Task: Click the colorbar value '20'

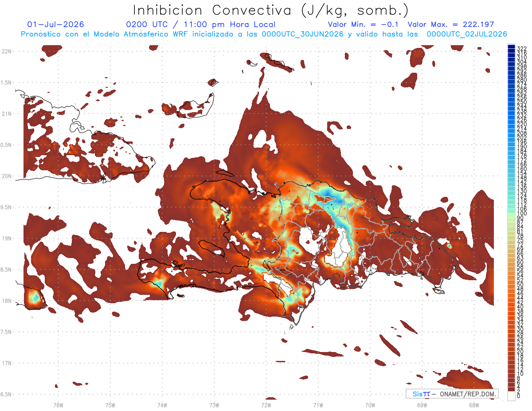Action: [520, 352]
